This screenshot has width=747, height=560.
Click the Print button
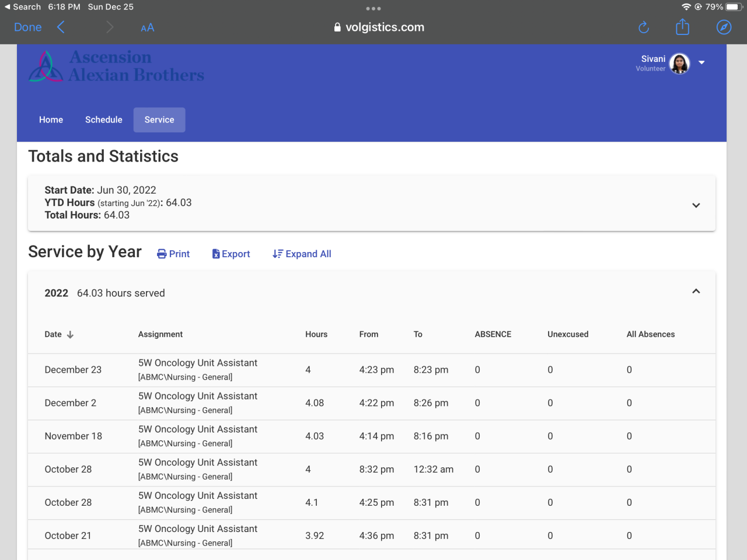173,254
